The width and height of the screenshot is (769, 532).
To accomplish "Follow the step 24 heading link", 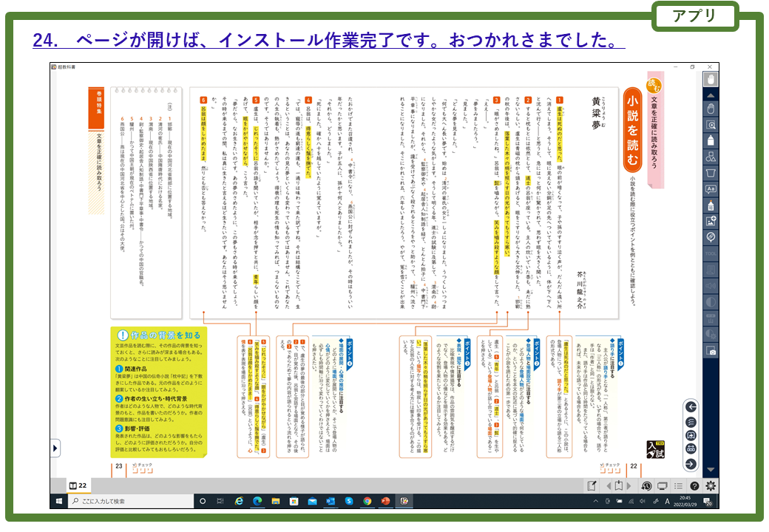I will pyautogui.click(x=328, y=40).
